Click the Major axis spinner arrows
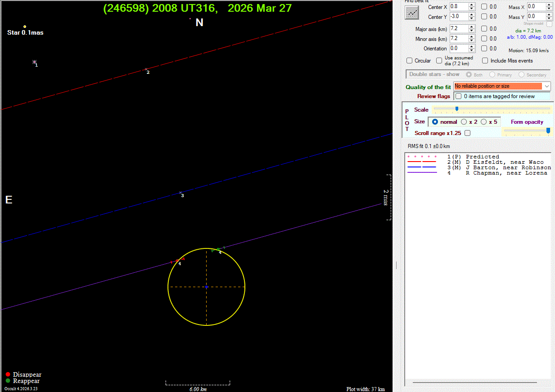555x392 pixels. point(472,29)
